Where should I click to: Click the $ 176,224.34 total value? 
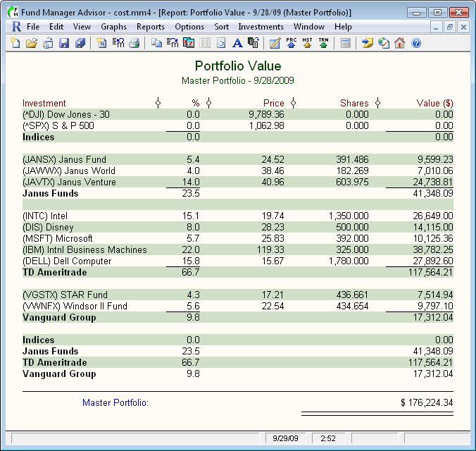click(427, 402)
